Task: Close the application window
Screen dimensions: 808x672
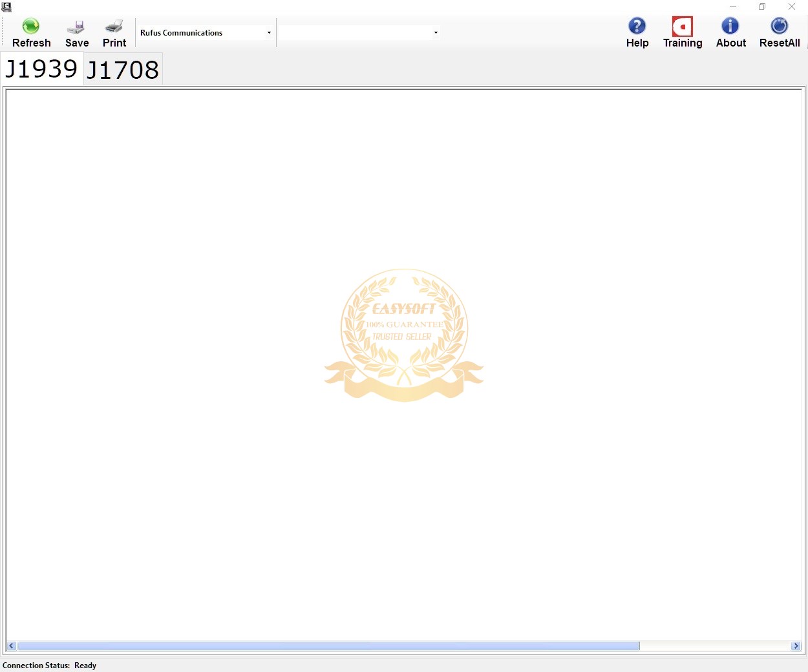Action: pos(792,6)
